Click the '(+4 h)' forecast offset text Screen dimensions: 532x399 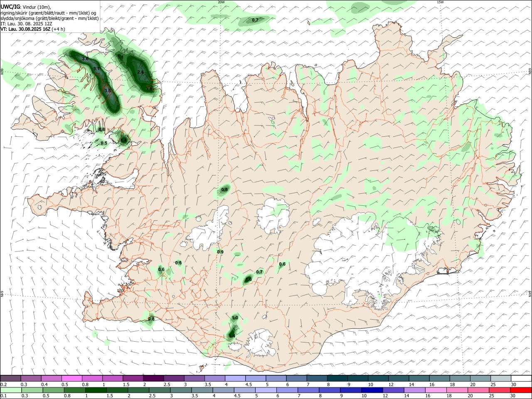[x=59, y=29]
